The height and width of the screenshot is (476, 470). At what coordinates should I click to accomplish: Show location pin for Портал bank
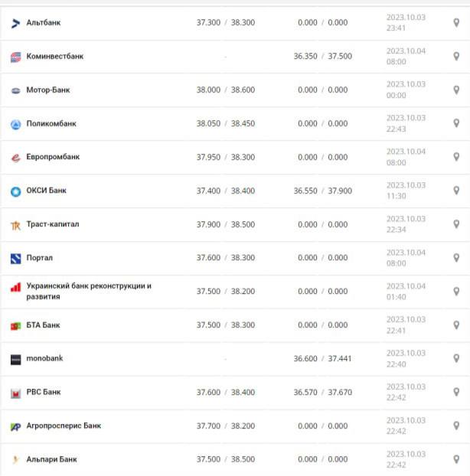[456, 258]
